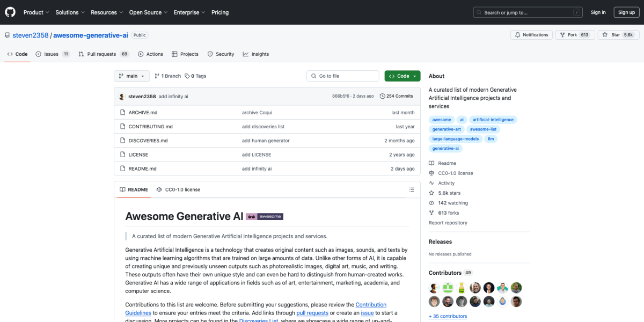Open the Insights tab

tap(256, 54)
